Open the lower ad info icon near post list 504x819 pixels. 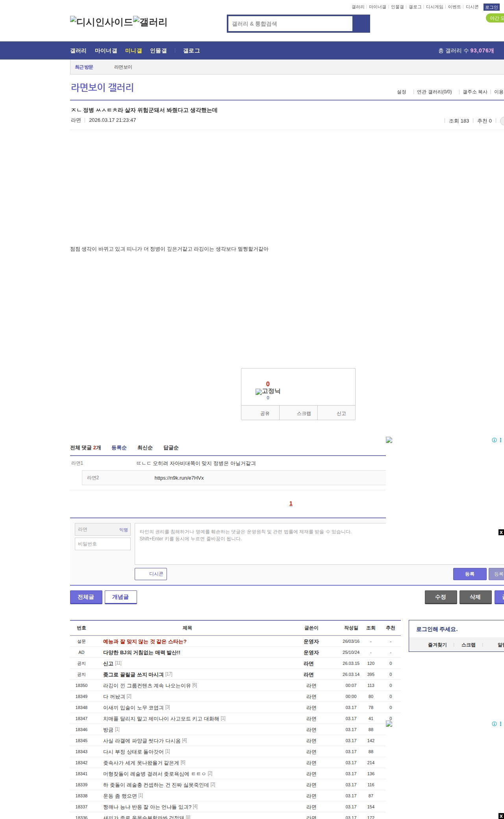pos(494,724)
